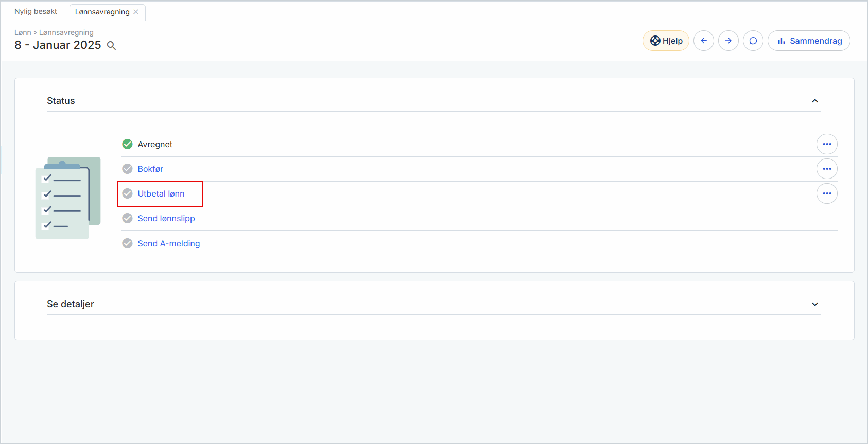Click the ellipsis menu beside Avregnet
868x444 pixels.
tap(827, 144)
